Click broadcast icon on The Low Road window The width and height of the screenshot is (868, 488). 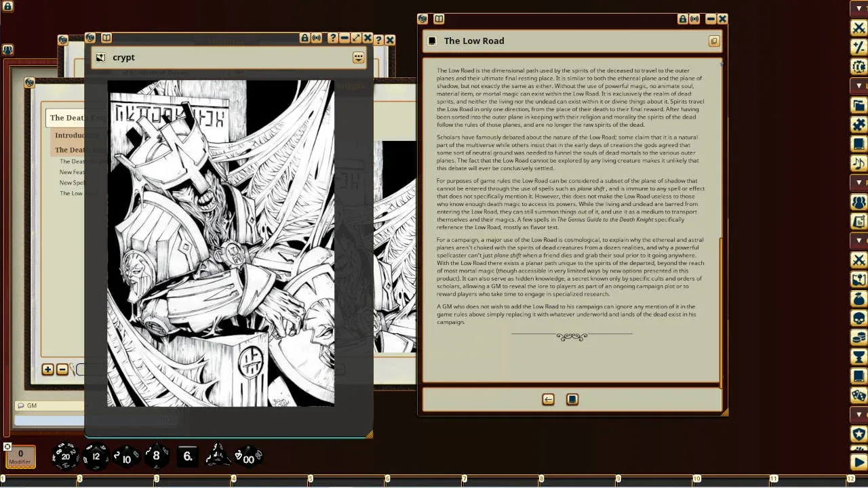[694, 19]
